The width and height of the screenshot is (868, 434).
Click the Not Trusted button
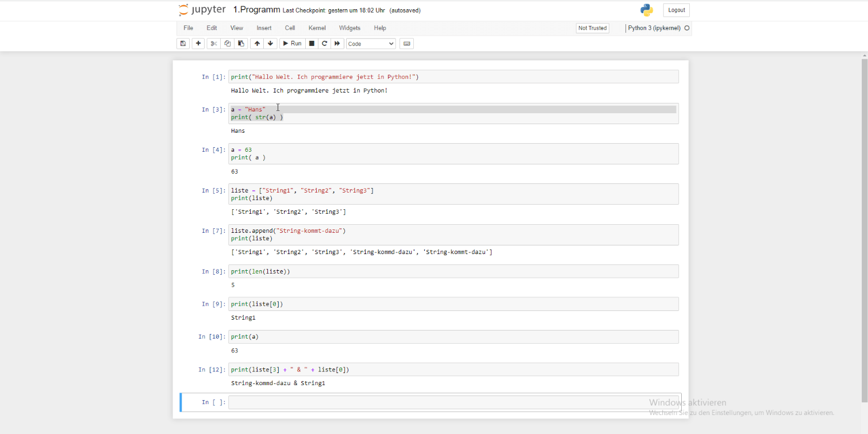pos(593,28)
